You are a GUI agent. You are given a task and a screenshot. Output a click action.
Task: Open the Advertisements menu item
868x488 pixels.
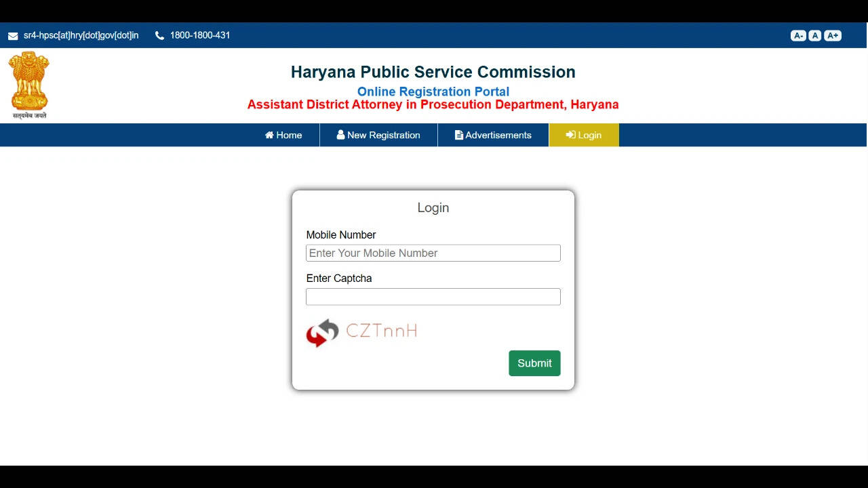pos(493,135)
